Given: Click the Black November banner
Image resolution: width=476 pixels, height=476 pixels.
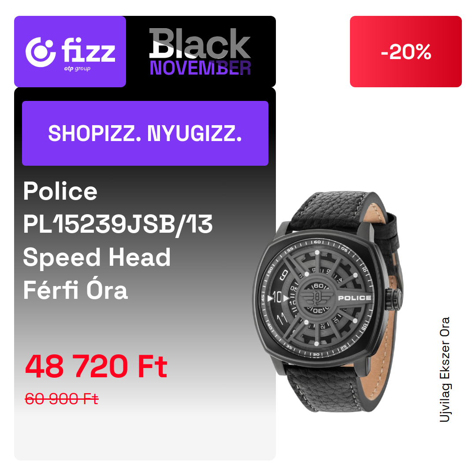Looking at the screenshot, I should pos(200,52).
